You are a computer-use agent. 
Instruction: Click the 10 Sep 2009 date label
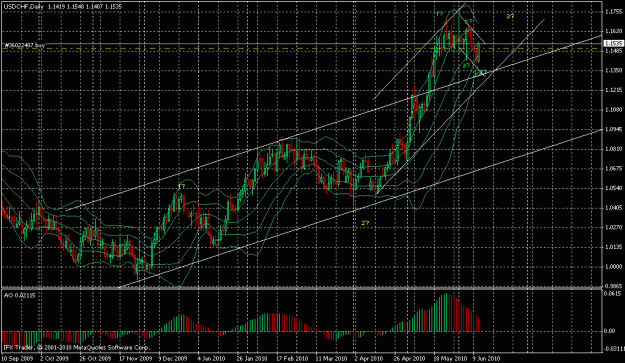(17, 358)
